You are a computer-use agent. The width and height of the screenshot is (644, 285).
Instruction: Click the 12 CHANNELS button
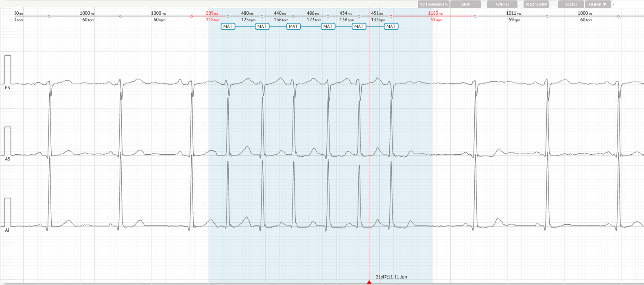click(433, 4)
